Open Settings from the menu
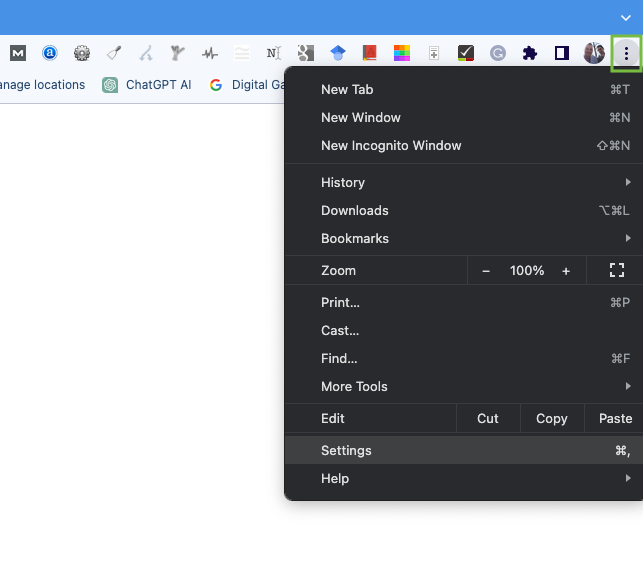Image resolution: width=643 pixels, height=576 pixels. pyautogui.click(x=346, y=450)
